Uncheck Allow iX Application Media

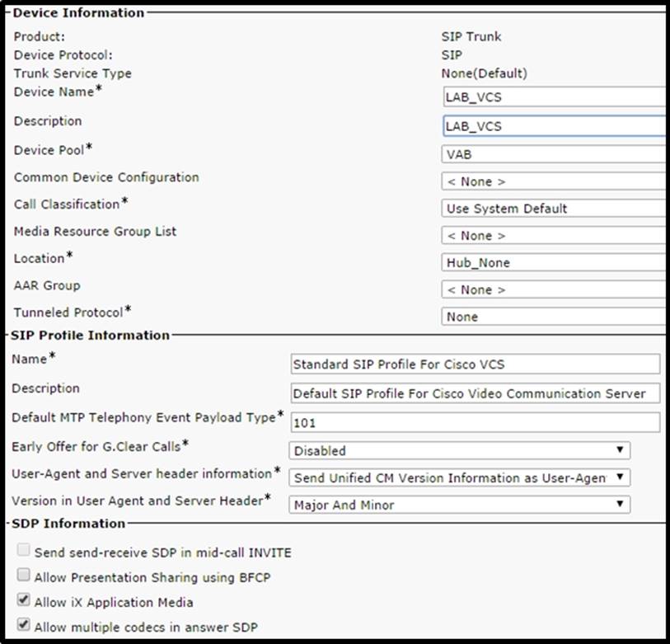point(23,601)
